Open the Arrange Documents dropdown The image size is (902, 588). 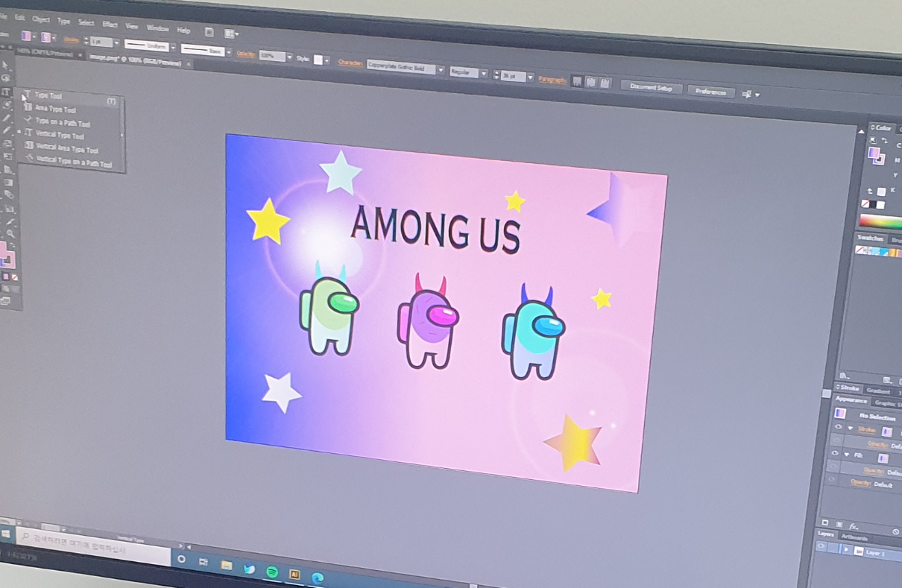pos(231,34)
